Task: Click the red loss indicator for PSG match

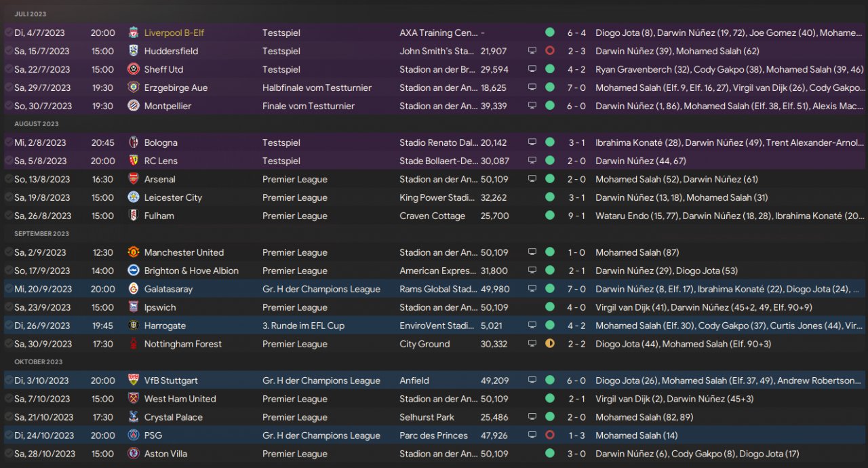Action: click(549, 435)
